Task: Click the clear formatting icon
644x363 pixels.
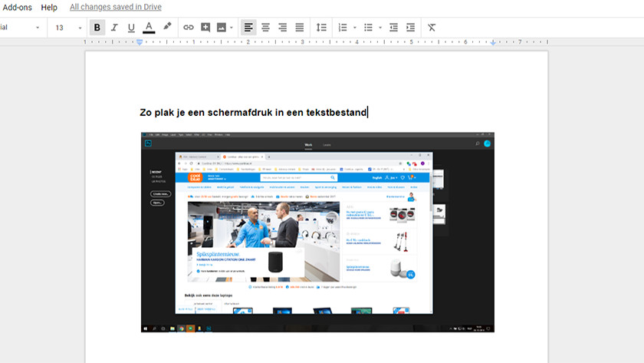Action: tap(432, 28)
